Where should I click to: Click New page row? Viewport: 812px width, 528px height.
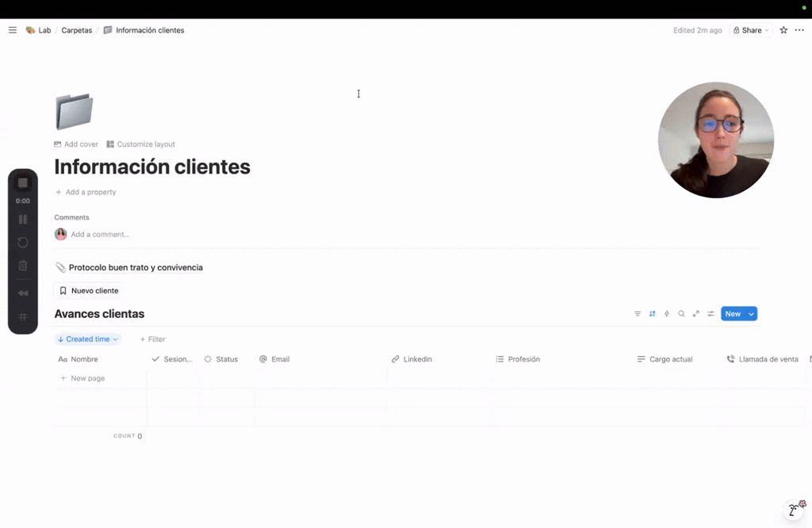(x=82, y=378)
